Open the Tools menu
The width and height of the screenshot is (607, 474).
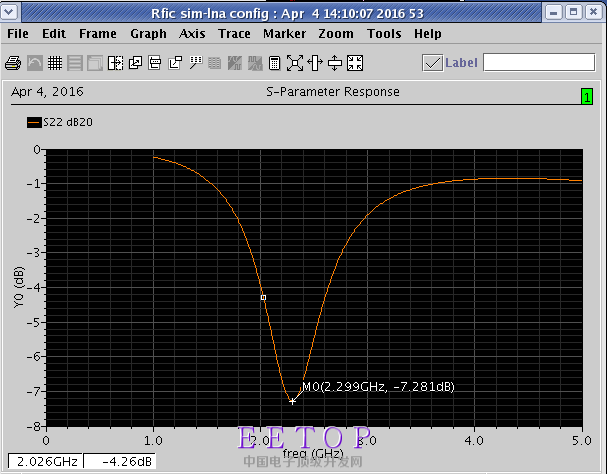pyautogui.click(x=384, y=34)
